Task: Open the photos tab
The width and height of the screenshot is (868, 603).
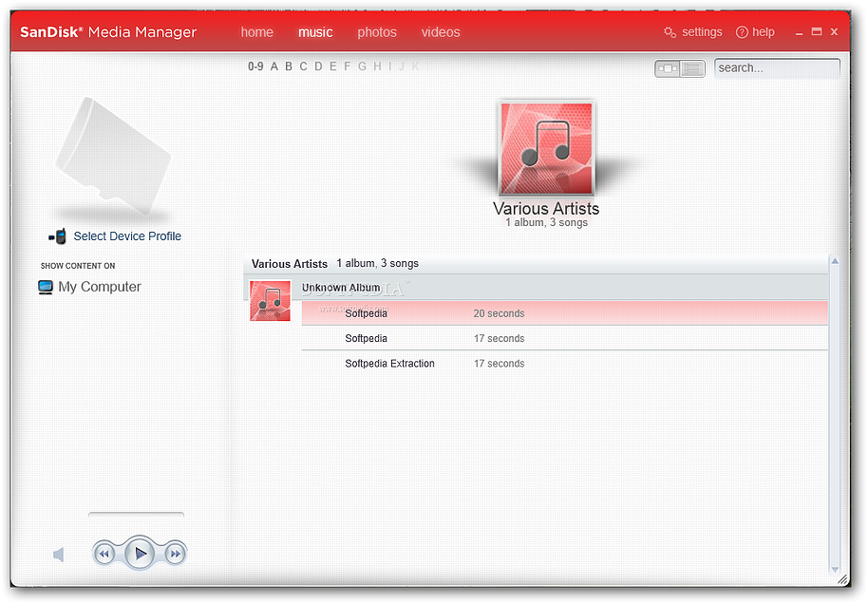Action: pos(377,32)
